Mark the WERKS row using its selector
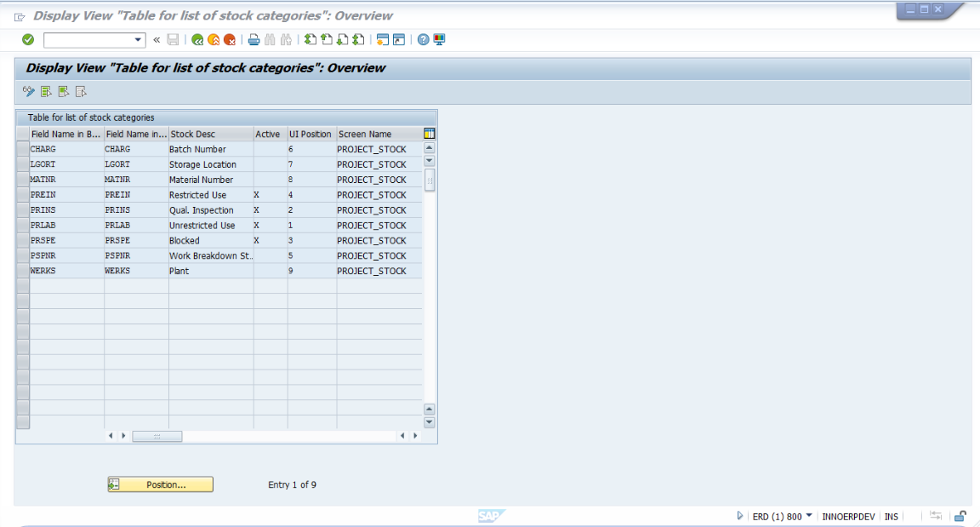The width and height of the screenshot is (980, 527). (x=23, y=271)
